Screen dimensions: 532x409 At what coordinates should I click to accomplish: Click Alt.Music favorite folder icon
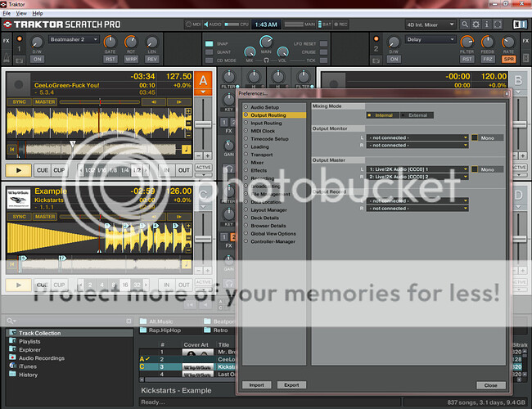[143, 321]
